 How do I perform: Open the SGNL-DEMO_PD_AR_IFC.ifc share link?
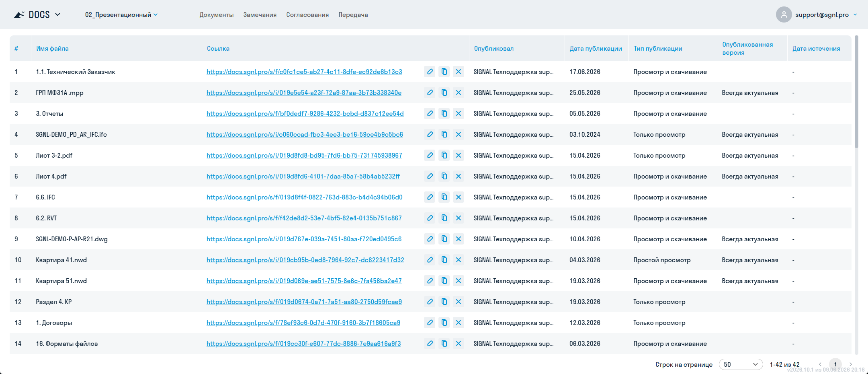pyautogui.click(x=305, y=134)
